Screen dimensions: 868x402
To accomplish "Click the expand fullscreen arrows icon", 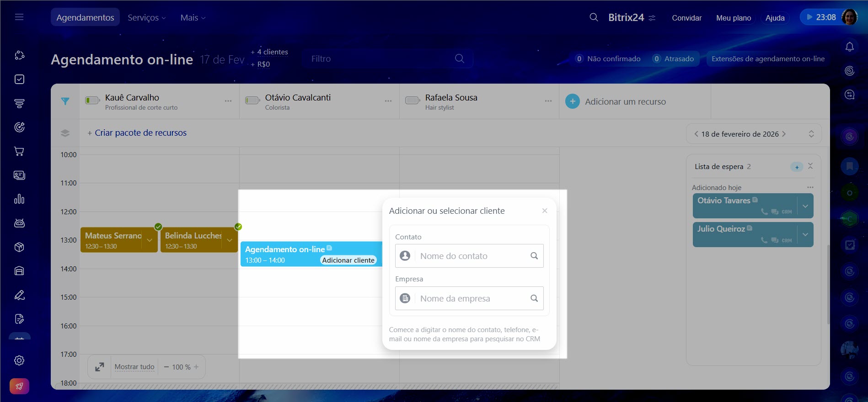I will tap(99, 367).
